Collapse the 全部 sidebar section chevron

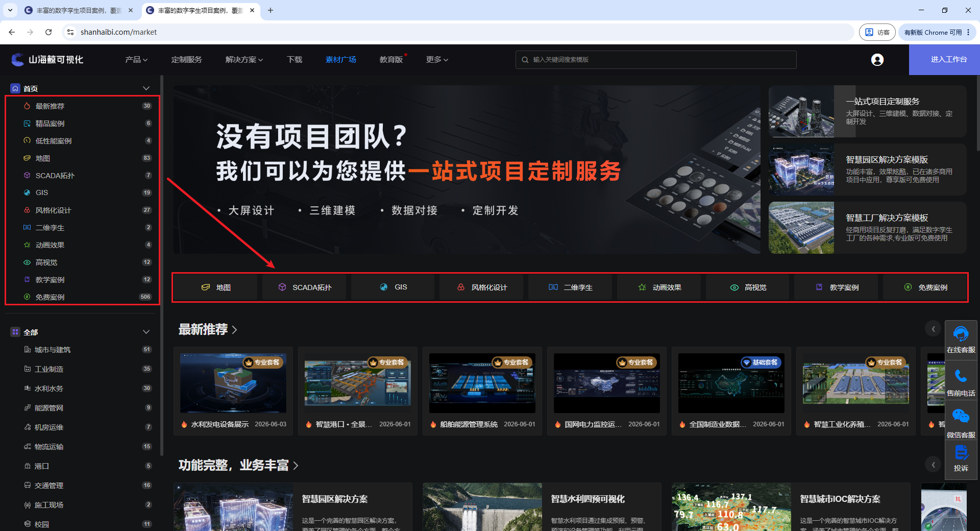pyautogui.click(x=146, y=332)
